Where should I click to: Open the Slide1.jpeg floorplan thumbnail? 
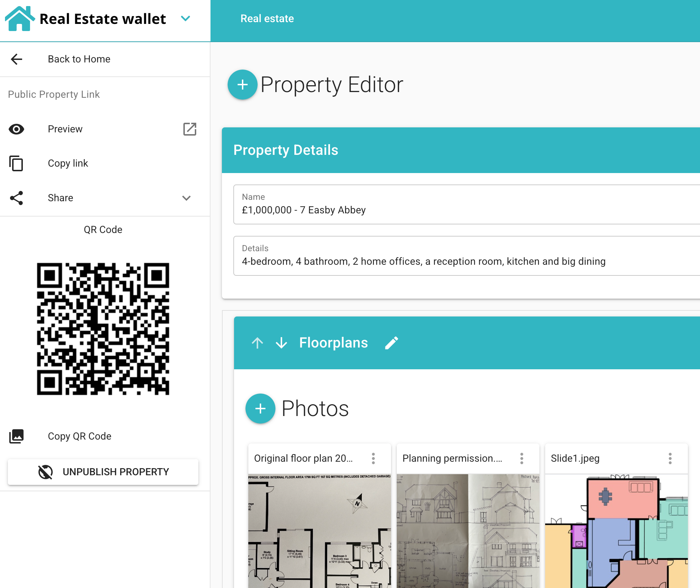click(616, 531)
